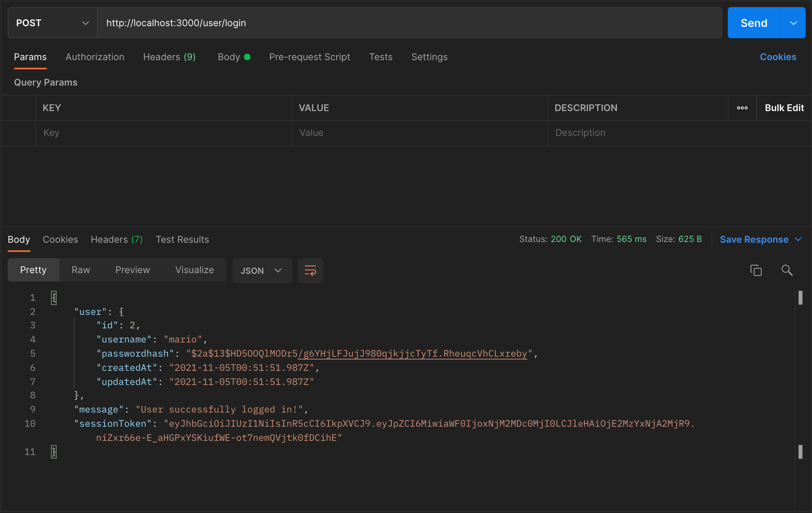This screenshot has height=513, width=812.
Task: Switch to the Test Results tab
Action: (182, 239)
